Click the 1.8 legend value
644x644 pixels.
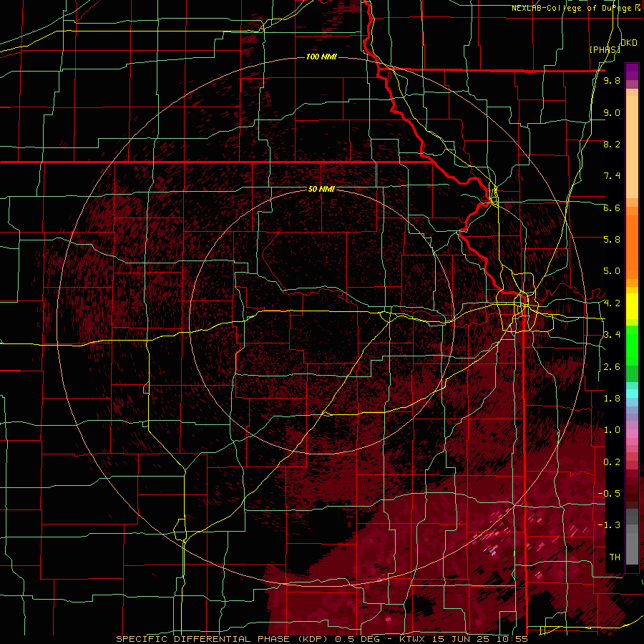pyautogui.click(x=612, y=399)
